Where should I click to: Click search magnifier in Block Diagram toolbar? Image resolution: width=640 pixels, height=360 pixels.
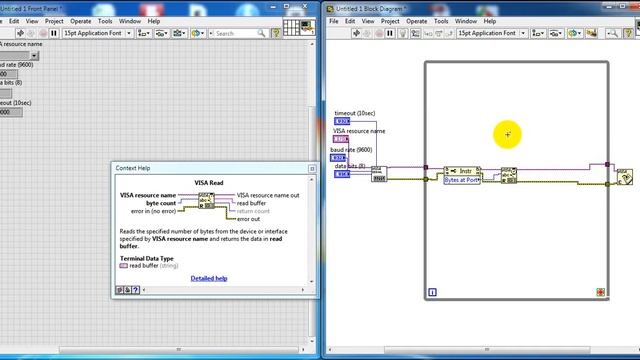pos(612,33)
